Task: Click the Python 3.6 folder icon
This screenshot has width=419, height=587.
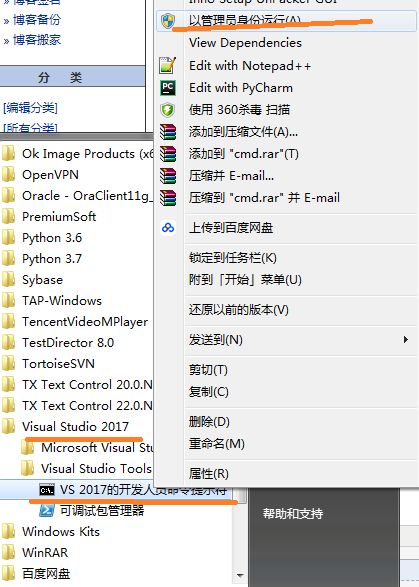Action: click(x=8, y=237)
